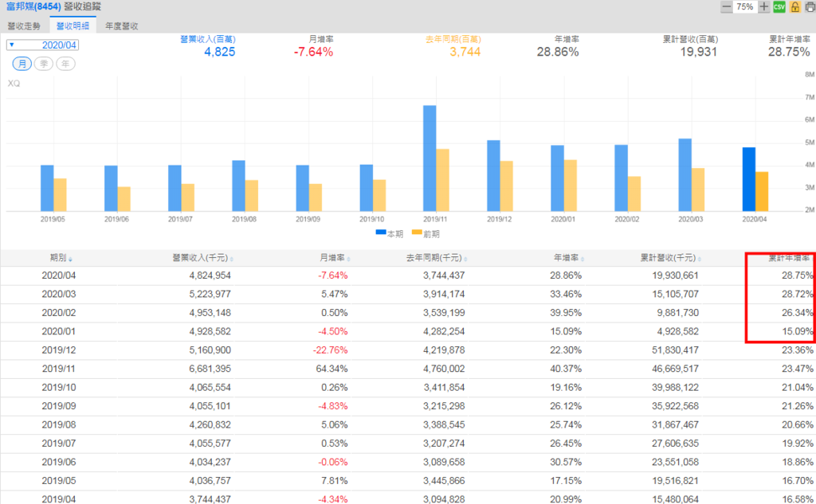This screenshot has width=816, height=504.
Task: Click revenue value 4,036,757
Action: point(210,481)
